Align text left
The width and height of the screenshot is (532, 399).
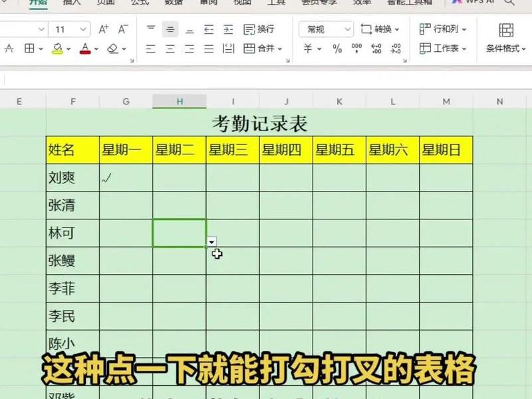click(151, 49)
